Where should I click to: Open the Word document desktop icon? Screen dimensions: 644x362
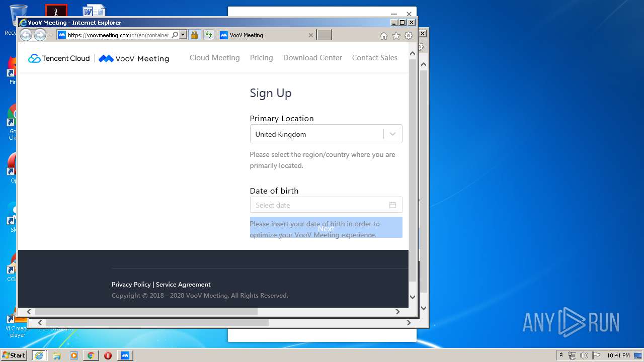click(x=94, y=11)
